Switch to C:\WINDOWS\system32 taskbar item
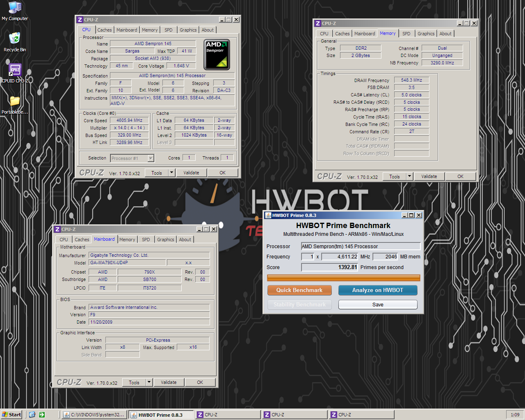525x420 pixels. pyautogui.click(x=94, y=415)
